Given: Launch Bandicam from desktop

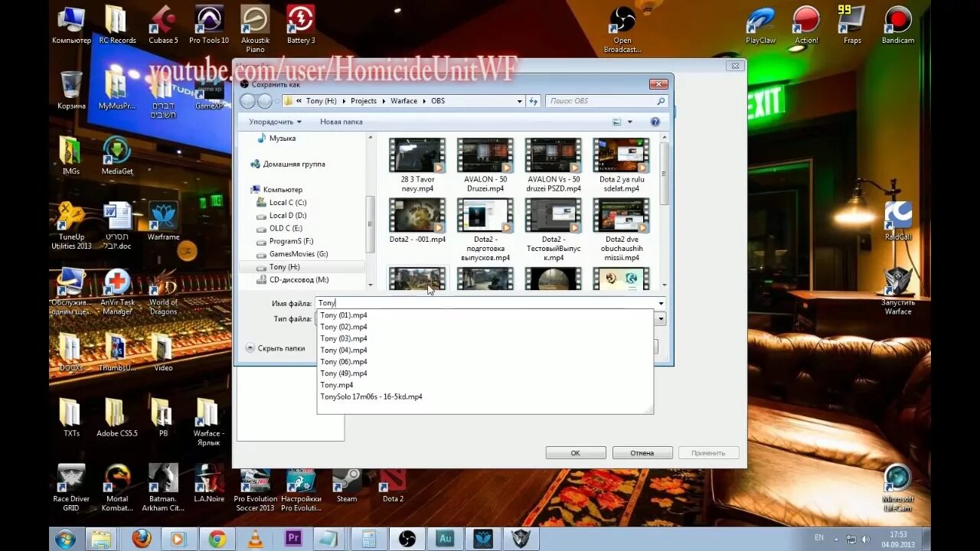Looking at the screenshot, I should coord(898,24).
